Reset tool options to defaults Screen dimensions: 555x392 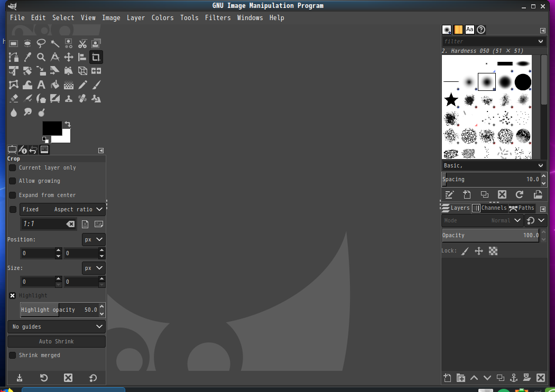tap(92, 378)
